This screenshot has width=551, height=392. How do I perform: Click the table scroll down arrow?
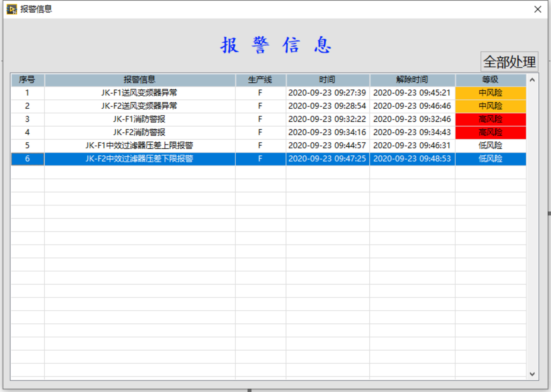click(x=532, y=374)
